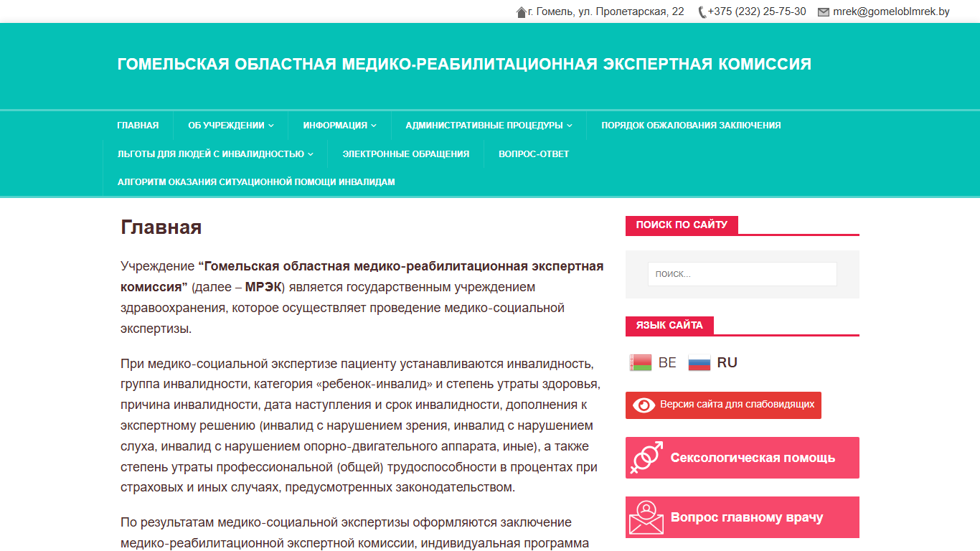Viewport: 980px width, 551px height.
Task: Expand АДМИНИСТРАТИВНЫЕ ПРОЦЕДУРЫ chevron
Action: point(570,126)
